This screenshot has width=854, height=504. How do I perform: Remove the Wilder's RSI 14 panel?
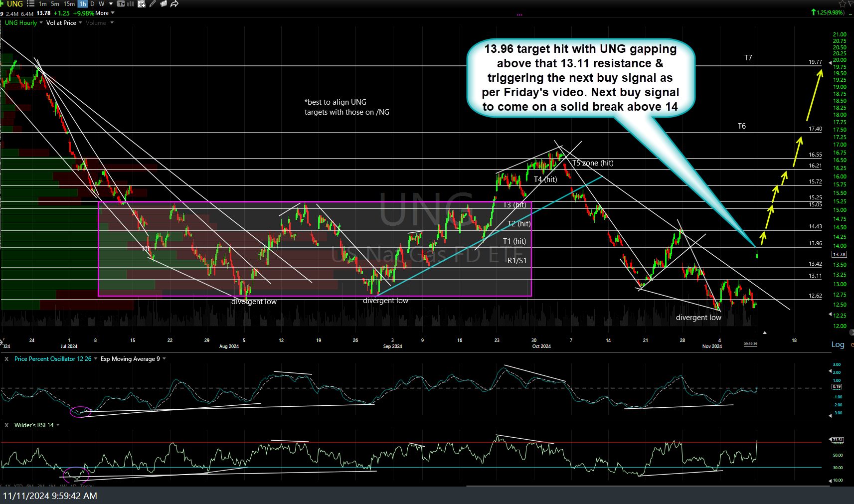tap(6, 425)
